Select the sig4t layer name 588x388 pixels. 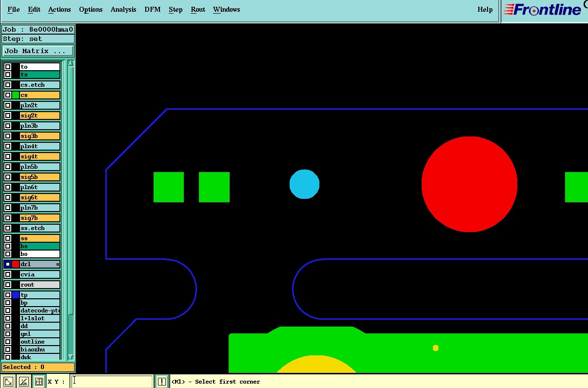tap(40, 156)
